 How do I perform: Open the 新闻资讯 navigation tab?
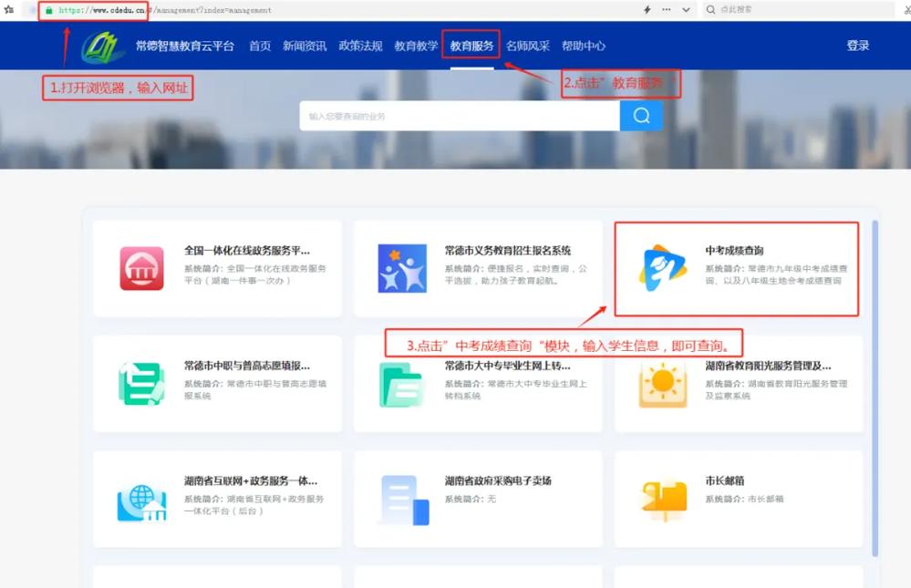coord(305,46)
